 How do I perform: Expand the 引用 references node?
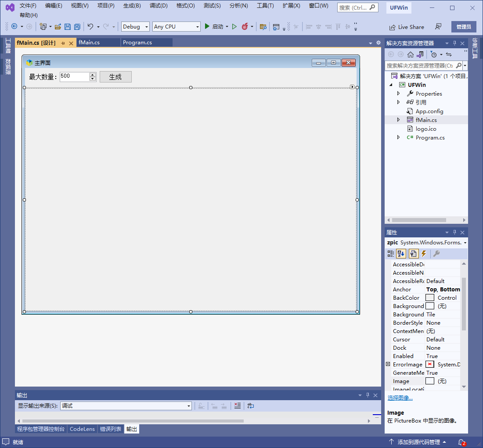[398, 102]
